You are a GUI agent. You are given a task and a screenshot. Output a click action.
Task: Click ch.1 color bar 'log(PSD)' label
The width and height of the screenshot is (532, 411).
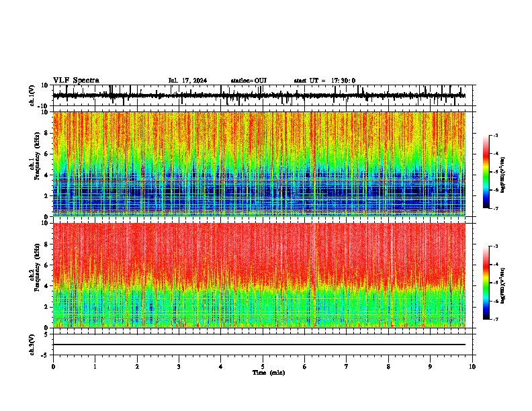click(503, 175)
